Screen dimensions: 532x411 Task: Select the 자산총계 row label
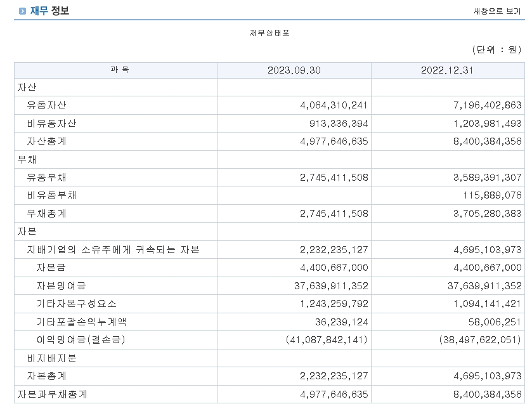pyautogui.click(x=46, y=141)
